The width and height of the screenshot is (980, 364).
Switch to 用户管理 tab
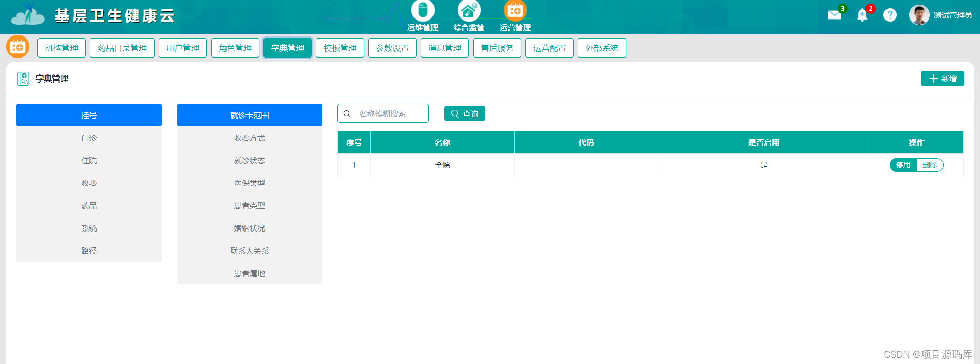183,48
